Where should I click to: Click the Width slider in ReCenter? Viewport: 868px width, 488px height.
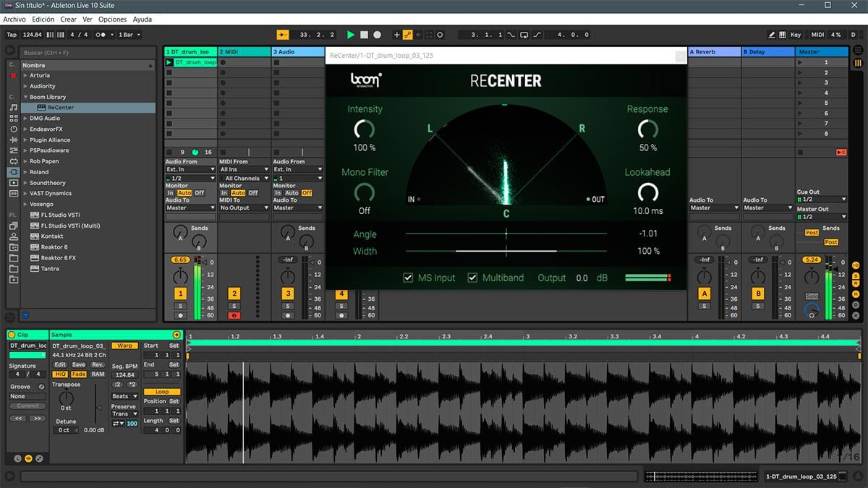pos(506,251)
